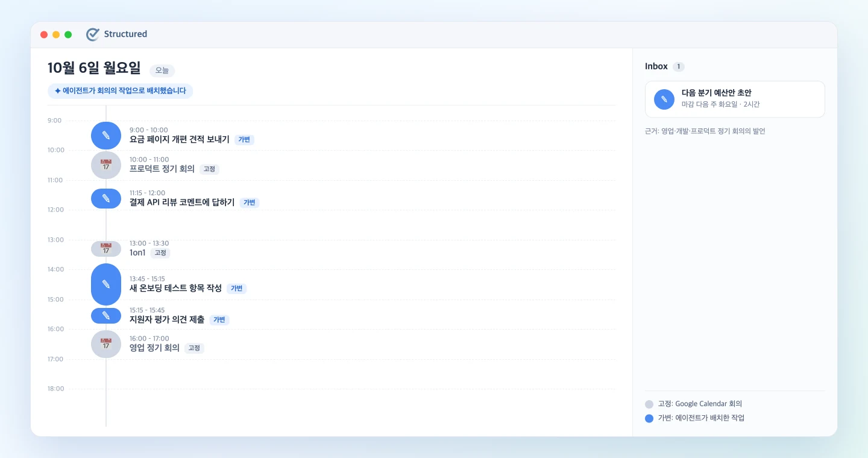Viewport: 868px width, 458px height.
Task: Click the gray 고정 legend dot
Action: point(649,404)
